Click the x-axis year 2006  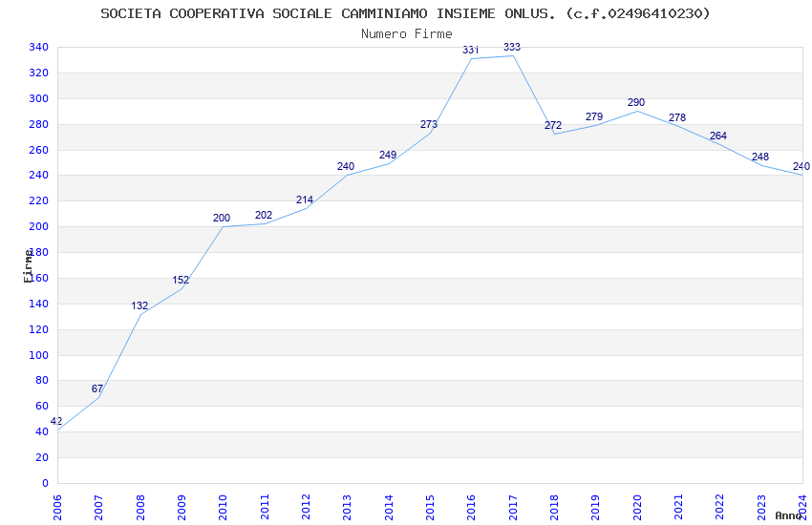[x=57, y=507]
